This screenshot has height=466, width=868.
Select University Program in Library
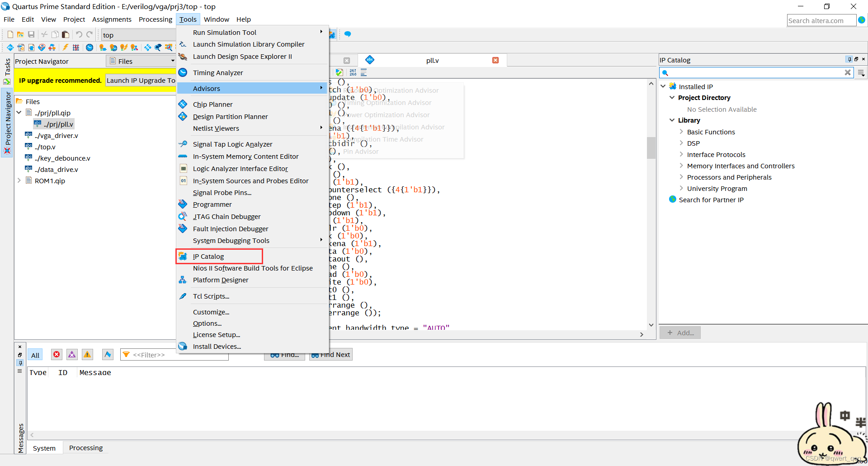(x=717, y=188)
